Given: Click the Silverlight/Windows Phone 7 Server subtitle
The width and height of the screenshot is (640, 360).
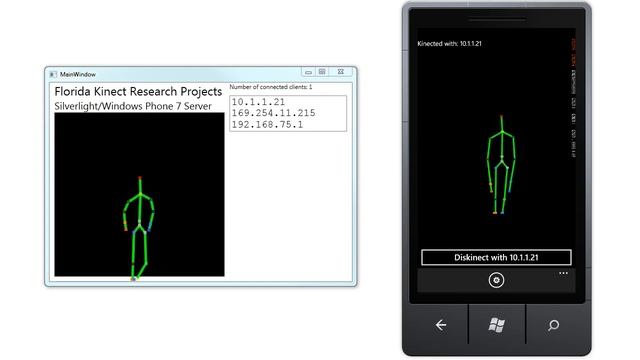Looking at the screenshot, I should pos(133,106).
